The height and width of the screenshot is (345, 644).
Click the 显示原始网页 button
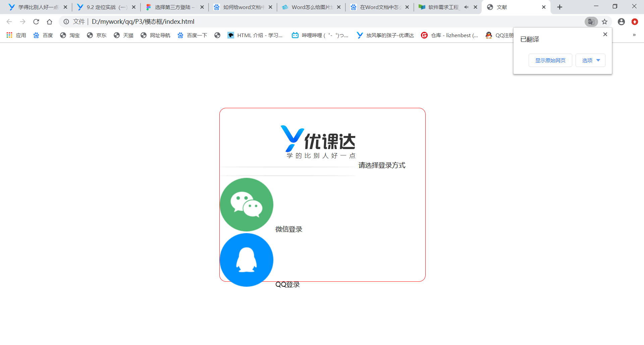(x=550, y=60)
